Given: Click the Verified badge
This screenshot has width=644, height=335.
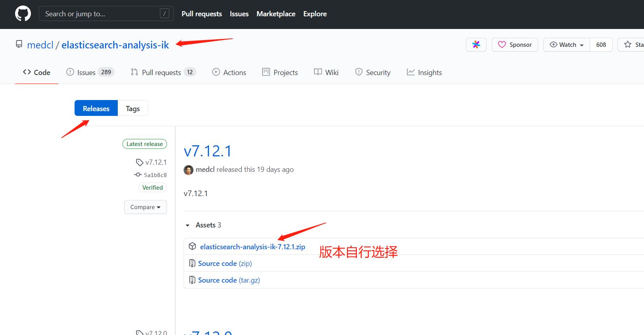Looking at the screenshot, I should [x=152, y=187].
